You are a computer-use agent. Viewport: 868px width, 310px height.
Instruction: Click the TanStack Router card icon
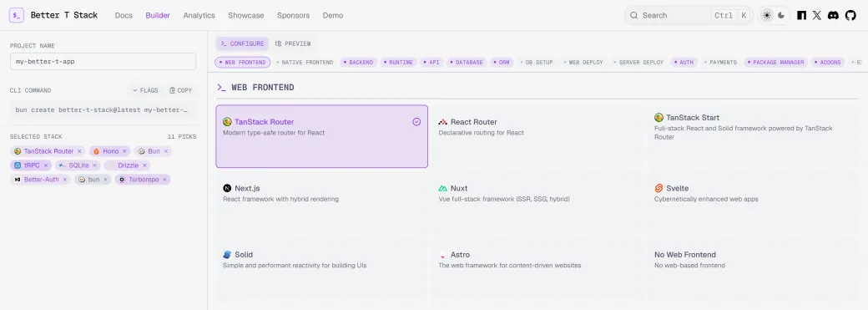coord(227,122)
